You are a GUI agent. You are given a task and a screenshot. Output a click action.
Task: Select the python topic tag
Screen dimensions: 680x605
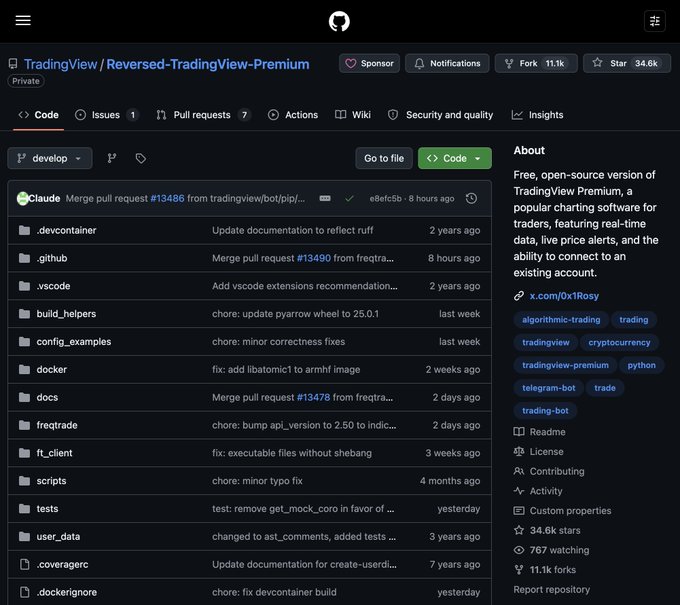click(x=641, y=365)
